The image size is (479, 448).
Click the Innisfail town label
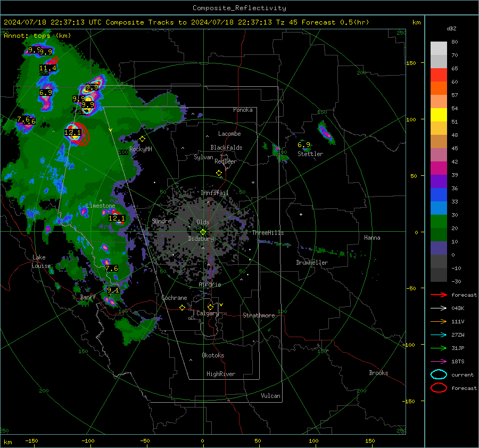[214, 193]
